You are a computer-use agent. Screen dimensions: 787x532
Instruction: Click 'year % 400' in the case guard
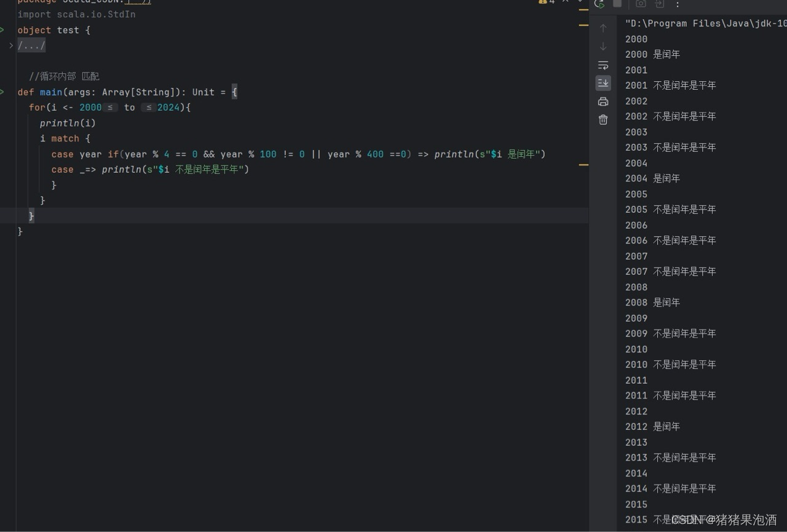355,154
